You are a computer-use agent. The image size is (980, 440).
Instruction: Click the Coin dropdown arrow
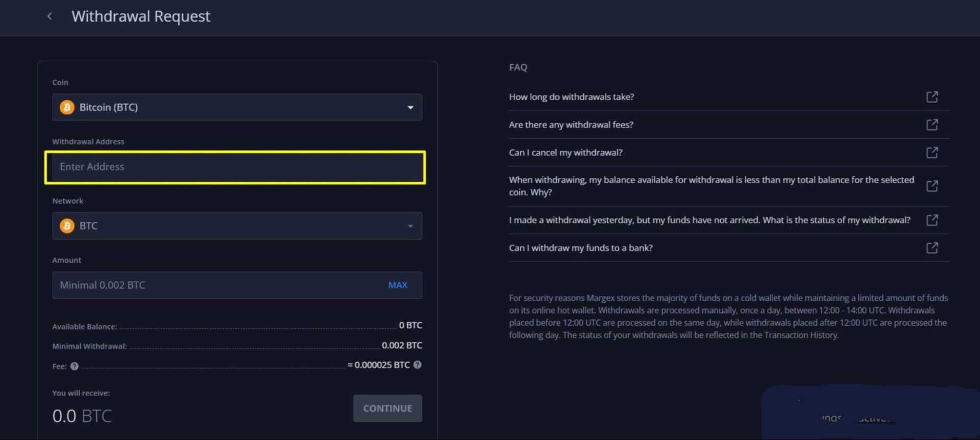pos(410,108)
